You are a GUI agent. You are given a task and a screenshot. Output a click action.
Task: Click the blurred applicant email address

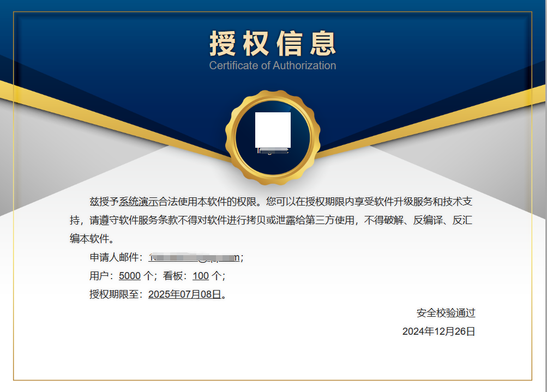point(194,257)
